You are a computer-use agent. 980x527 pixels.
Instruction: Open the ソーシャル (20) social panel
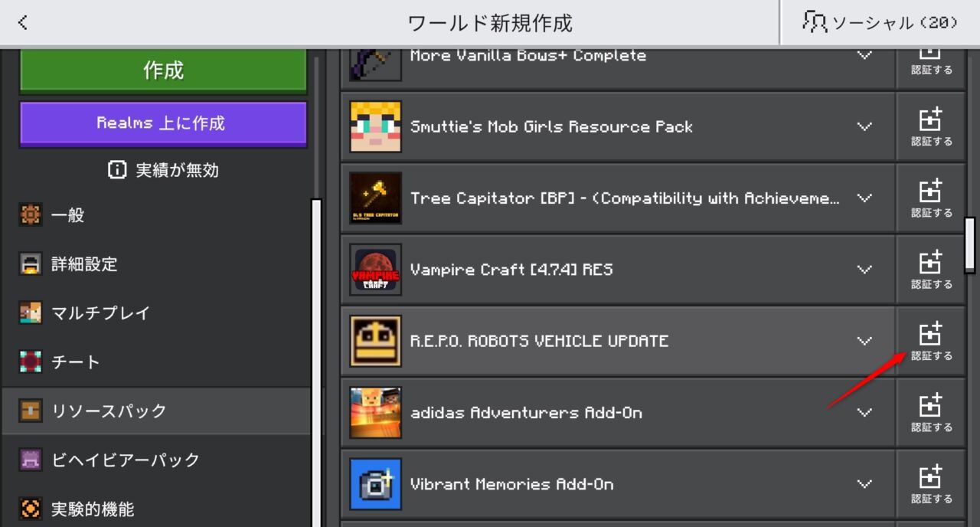coord(880,23)
